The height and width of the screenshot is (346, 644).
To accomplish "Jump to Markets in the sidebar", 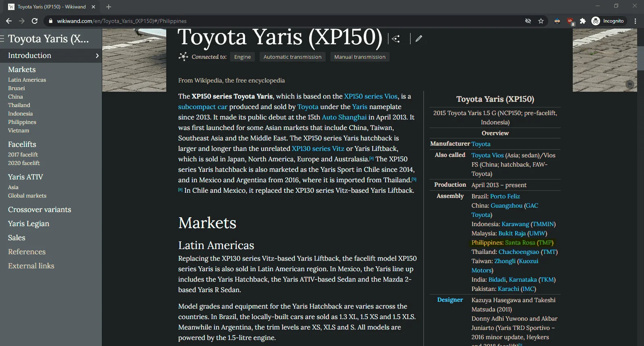I will (22, 70).
